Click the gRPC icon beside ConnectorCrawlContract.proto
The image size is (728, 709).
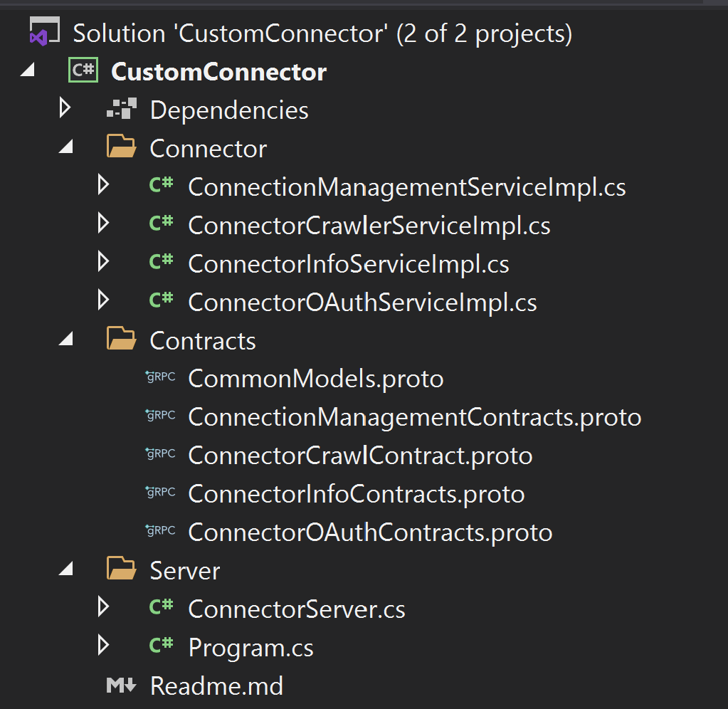coord(160,454)
